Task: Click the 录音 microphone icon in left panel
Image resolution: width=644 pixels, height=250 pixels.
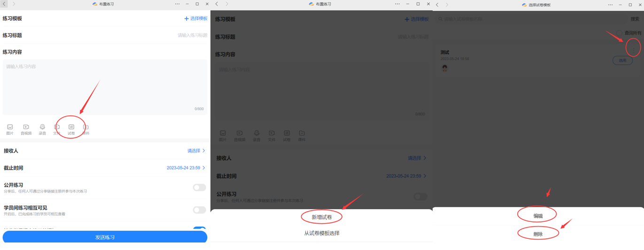Action: [42, 127]
